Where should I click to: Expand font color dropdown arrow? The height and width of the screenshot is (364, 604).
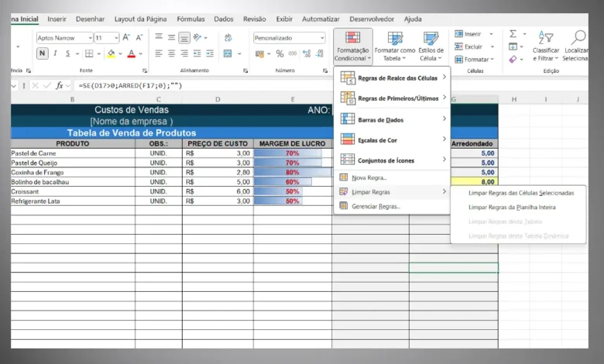coord(141,53)
